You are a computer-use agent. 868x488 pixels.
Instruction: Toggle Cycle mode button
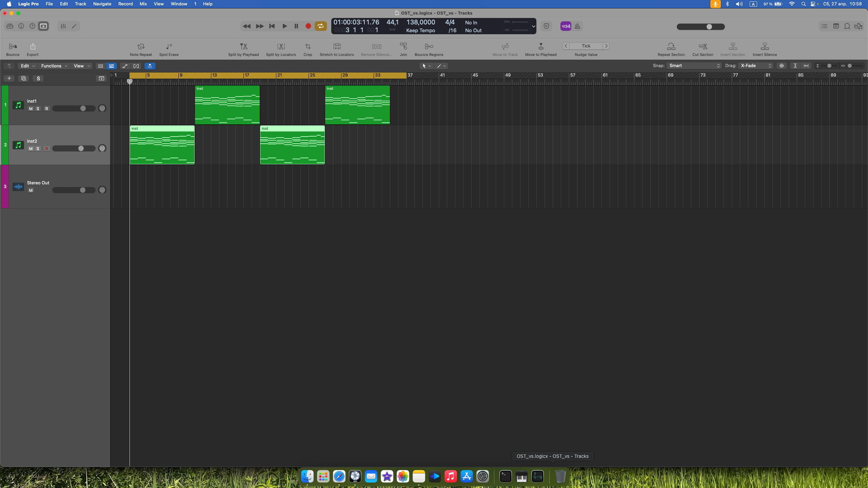click(320, 26)
